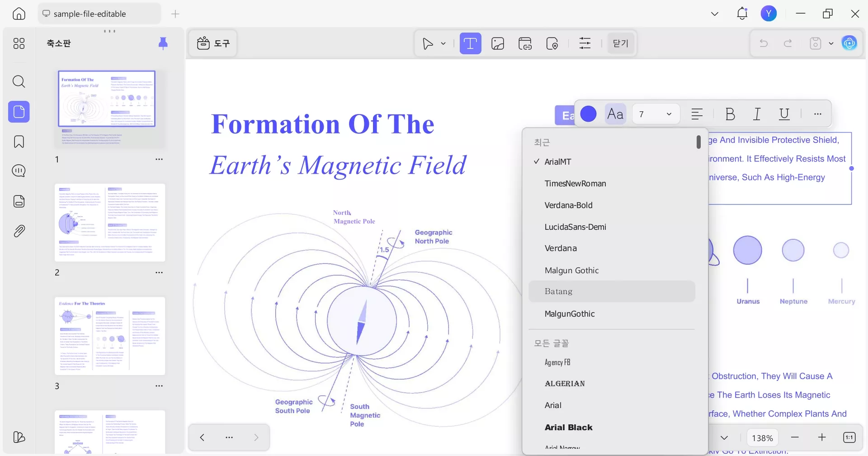The width and height of the screenshot is (868, 456).
Task: Click the blue text color swatch
Action: pos(588,114)
